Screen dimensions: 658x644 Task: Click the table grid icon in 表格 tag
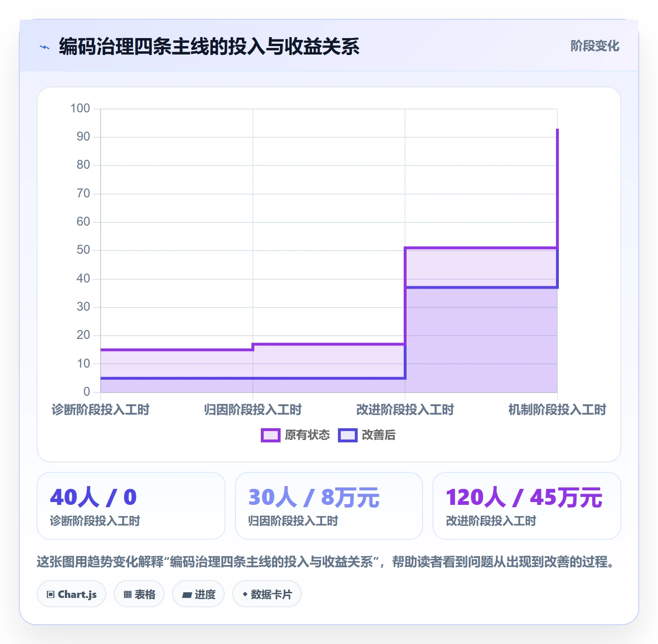[127, 595]
